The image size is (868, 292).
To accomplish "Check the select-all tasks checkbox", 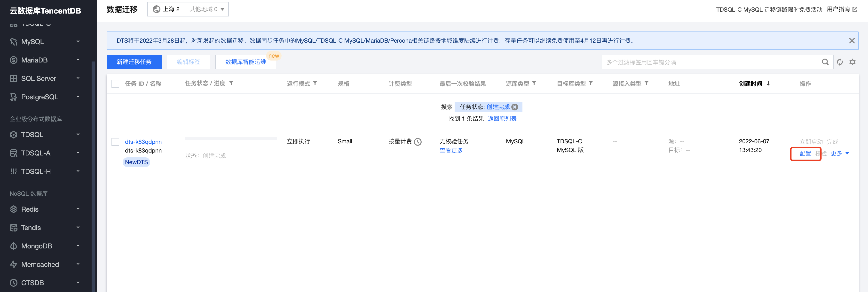I will [x=115, y=84].
